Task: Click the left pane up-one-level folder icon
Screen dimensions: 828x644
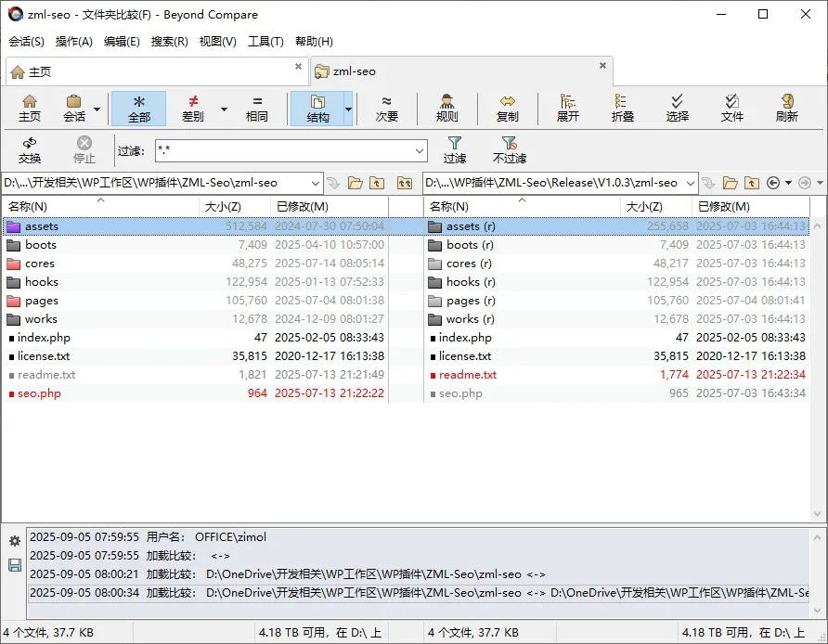Action: point(377,183)
